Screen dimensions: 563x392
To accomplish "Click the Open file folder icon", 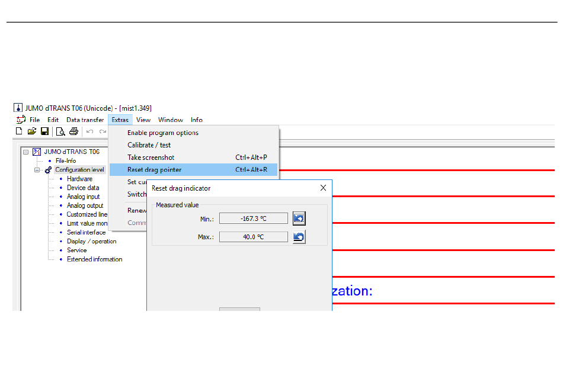I will coord(32,131).
